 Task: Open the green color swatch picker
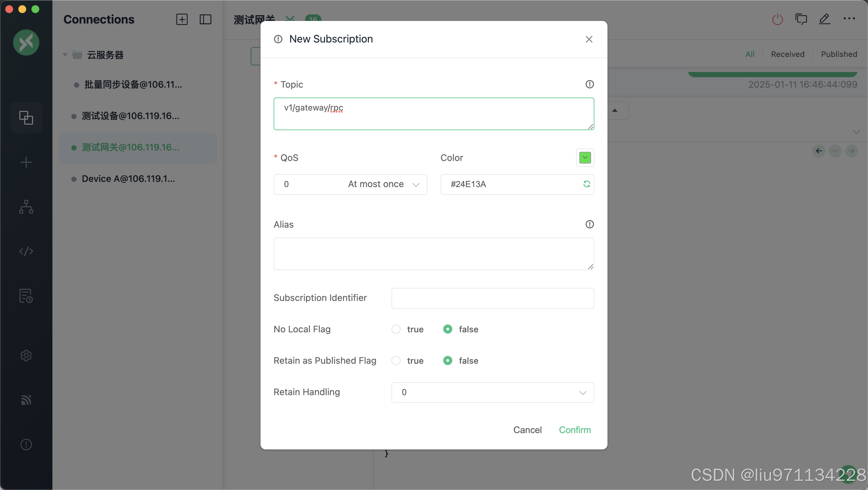tap(585, 158)
